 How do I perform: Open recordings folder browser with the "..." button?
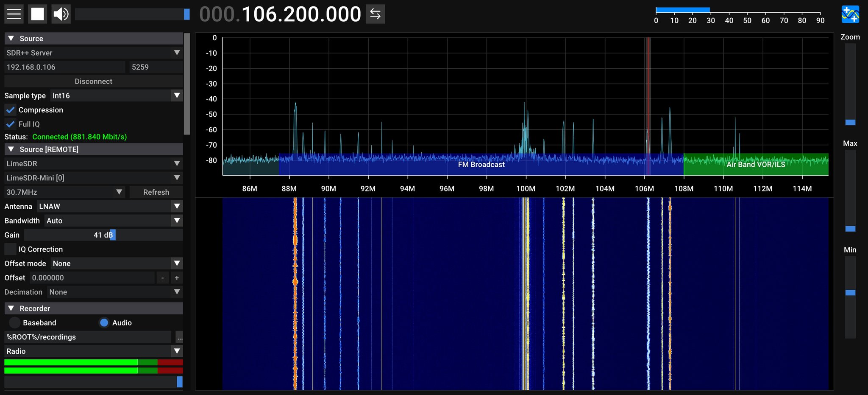point(180,337)
